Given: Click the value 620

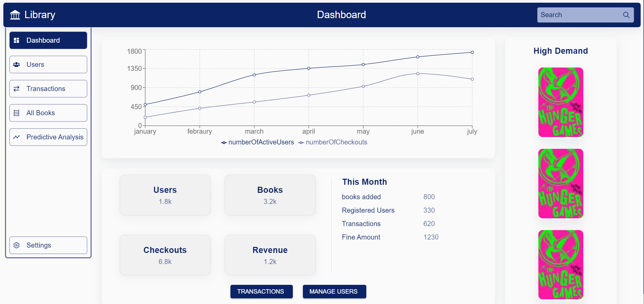Looking at the screenshot, I should pos(429,224).
